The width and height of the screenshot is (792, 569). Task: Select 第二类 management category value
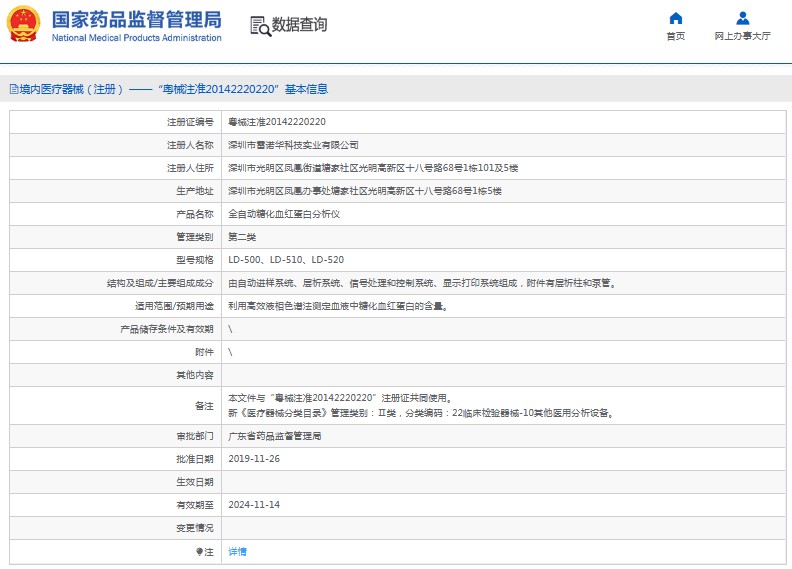[x=242, y=237]
